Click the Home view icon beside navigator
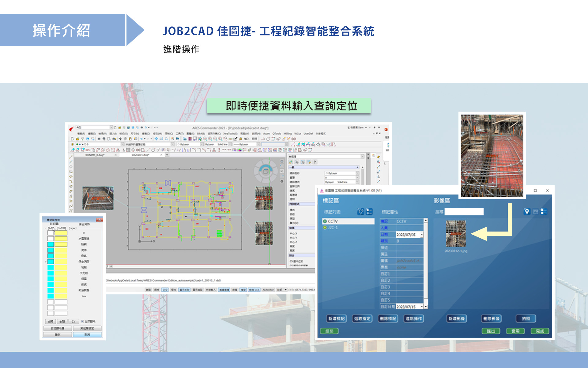 click(x=282, y=161)
